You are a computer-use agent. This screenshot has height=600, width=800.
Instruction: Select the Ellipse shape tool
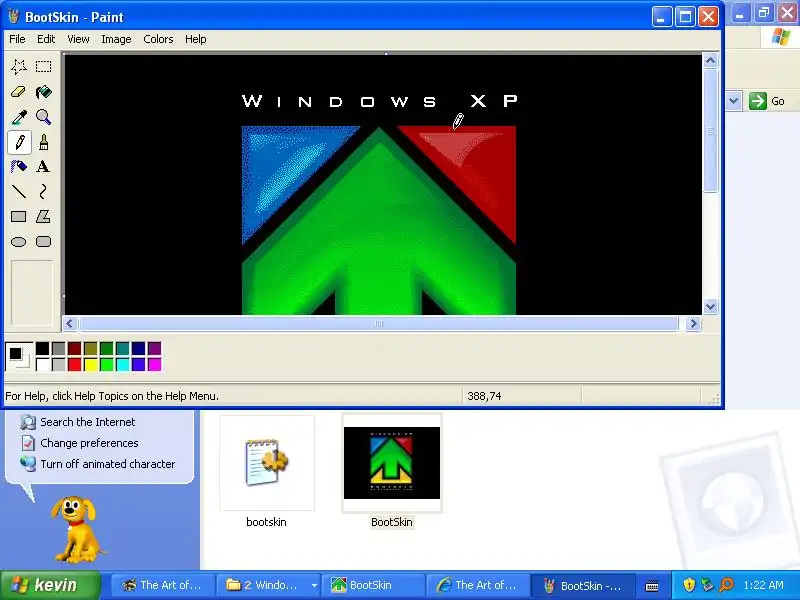tap(19, 241)
